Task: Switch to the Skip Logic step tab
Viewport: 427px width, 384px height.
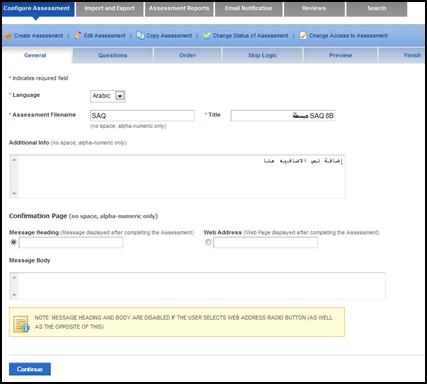Action: pyautogui.click(x=262, y=55)
